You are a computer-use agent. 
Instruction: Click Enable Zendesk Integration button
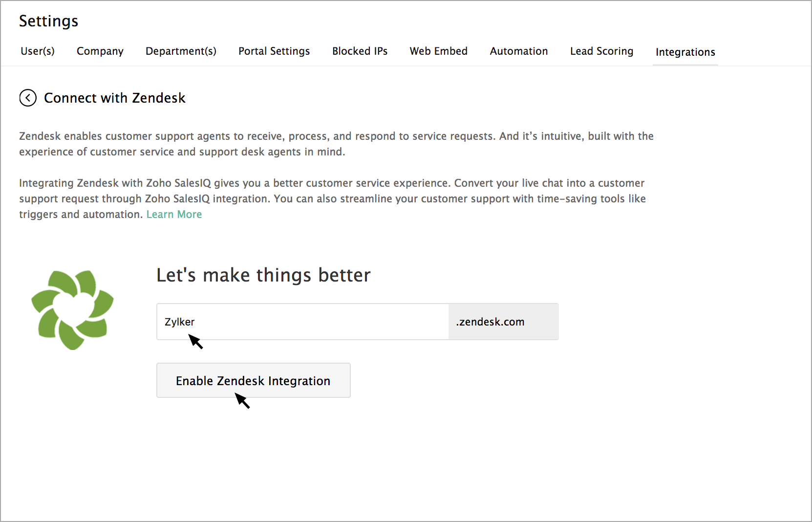[253, 380]
